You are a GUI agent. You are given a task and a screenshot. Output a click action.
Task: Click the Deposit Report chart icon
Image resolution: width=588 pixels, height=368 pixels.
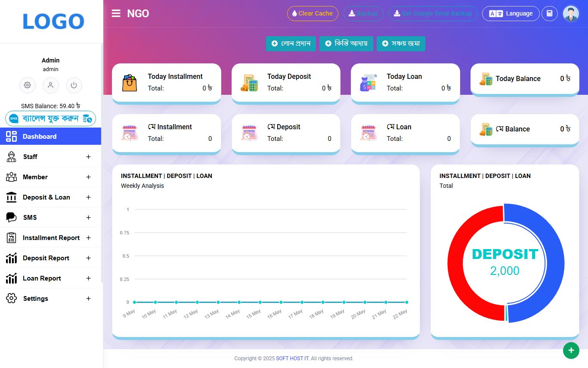pos(11,258)
